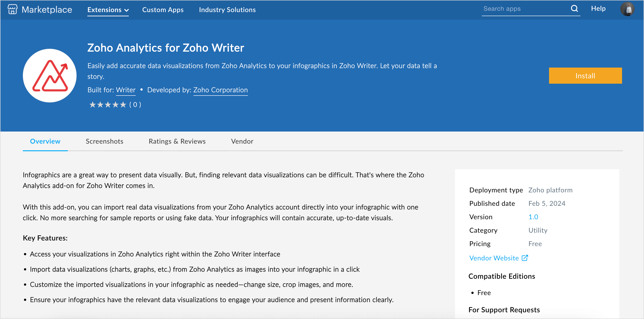The width and height of the screenshot is (644, 319).
Task: Open the Zoho Corporation developer link
Action: coord(221,90)
